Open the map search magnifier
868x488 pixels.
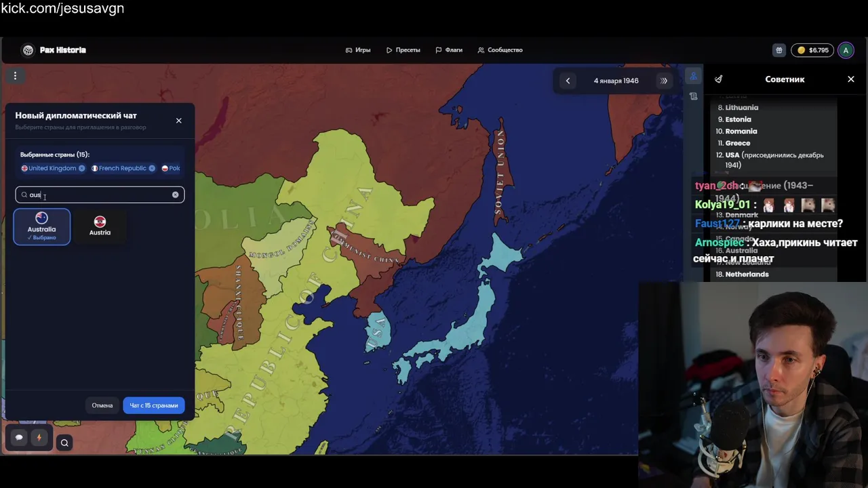(64, 443)
